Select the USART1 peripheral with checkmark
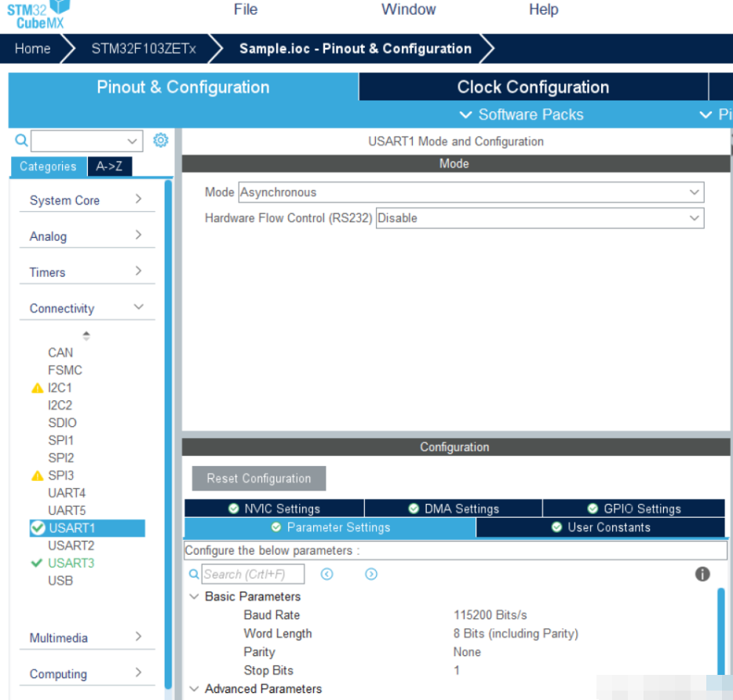Screen dimensions: 733x700 (x=87, y=528)
